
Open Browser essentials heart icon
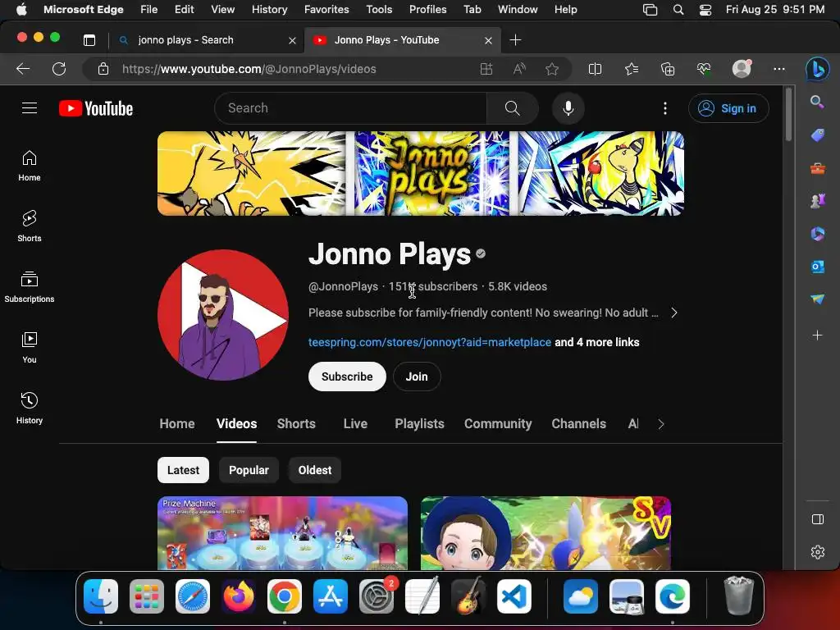704,69
